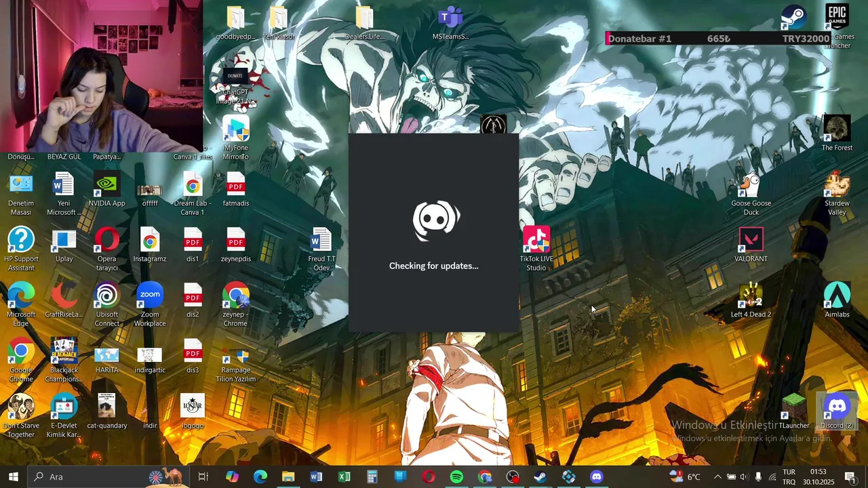Launch VALORANT from the desktop
The image size is (868, 488).
click(751, 245)
